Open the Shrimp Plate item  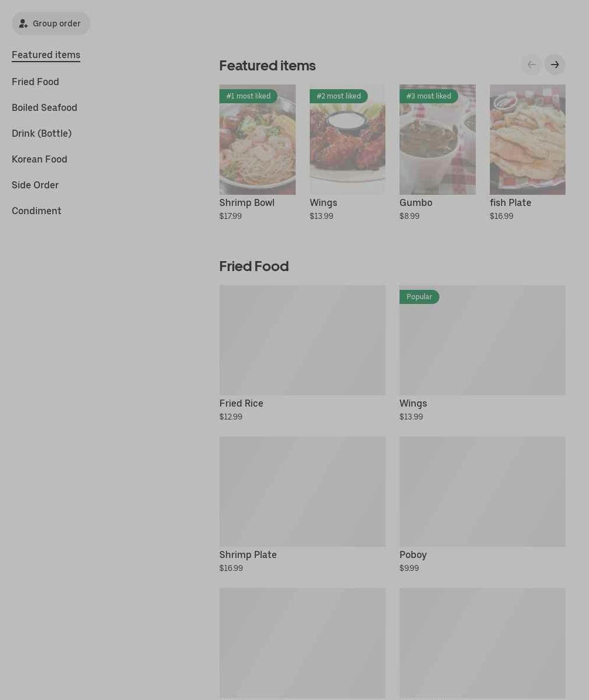[x=303, y=505]
